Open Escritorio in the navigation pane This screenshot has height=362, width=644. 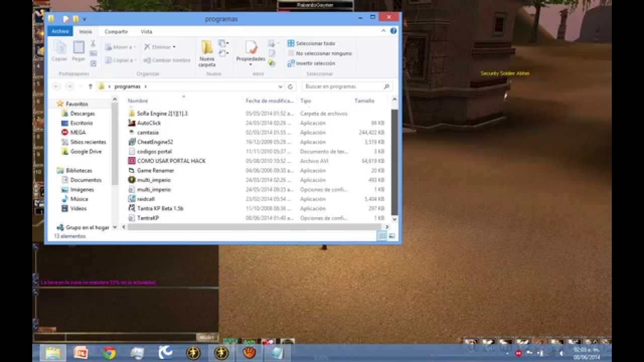(x=81, y=123)
